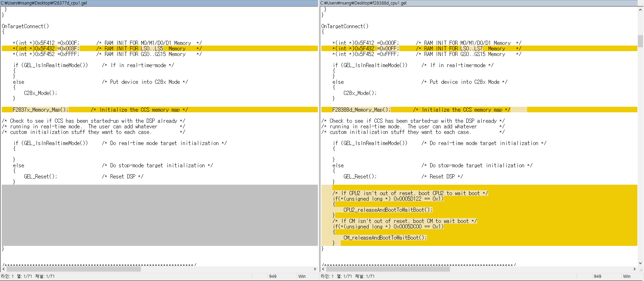This screenshot has height=281, width=644.
Task: Click the right status bar '라인: 1' entry
Action: 327,276
